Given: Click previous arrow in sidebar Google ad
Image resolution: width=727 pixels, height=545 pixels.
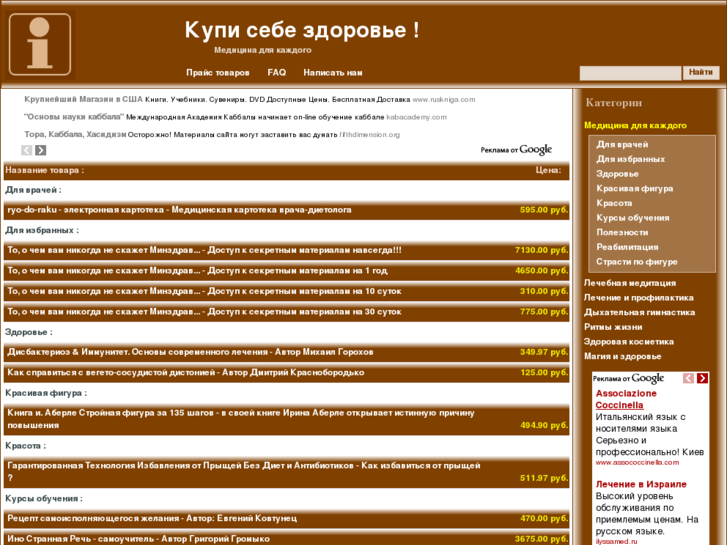Looking at the screenshot, I should [688, 378].
